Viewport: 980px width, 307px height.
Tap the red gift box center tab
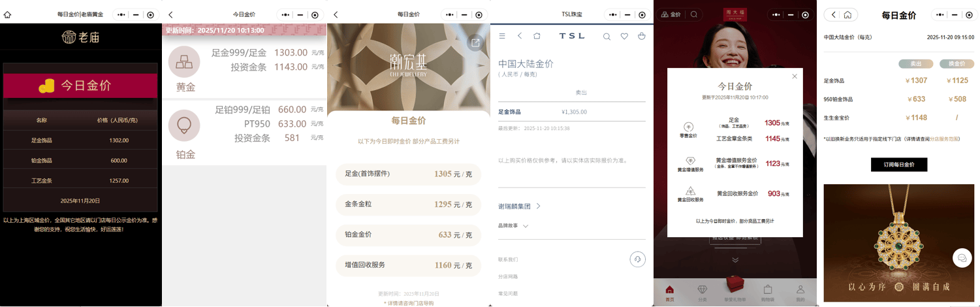[735, 288]
